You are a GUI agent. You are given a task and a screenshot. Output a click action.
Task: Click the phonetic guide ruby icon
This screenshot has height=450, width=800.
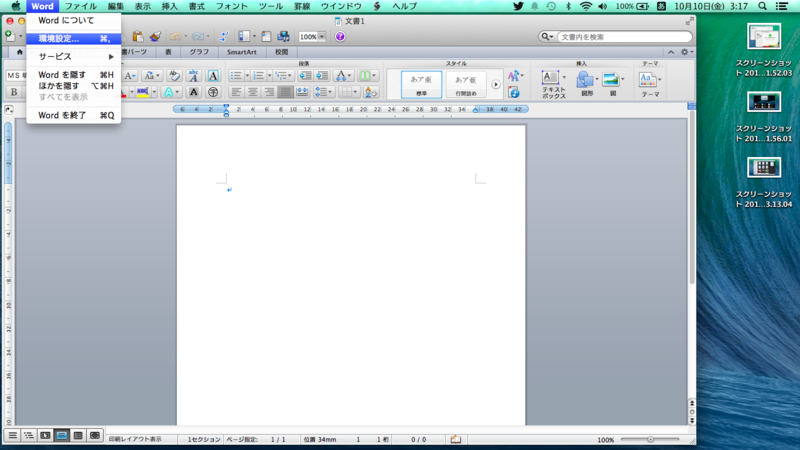tap(193, 76)
